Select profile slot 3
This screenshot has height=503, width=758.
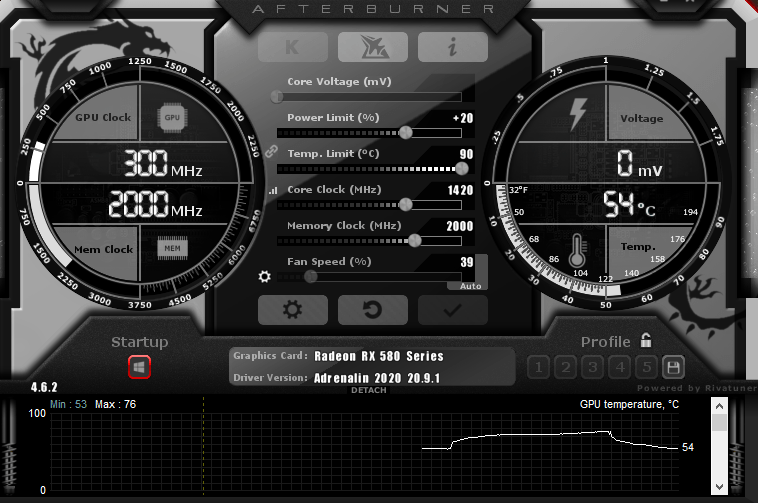click(x=593, y=368)
